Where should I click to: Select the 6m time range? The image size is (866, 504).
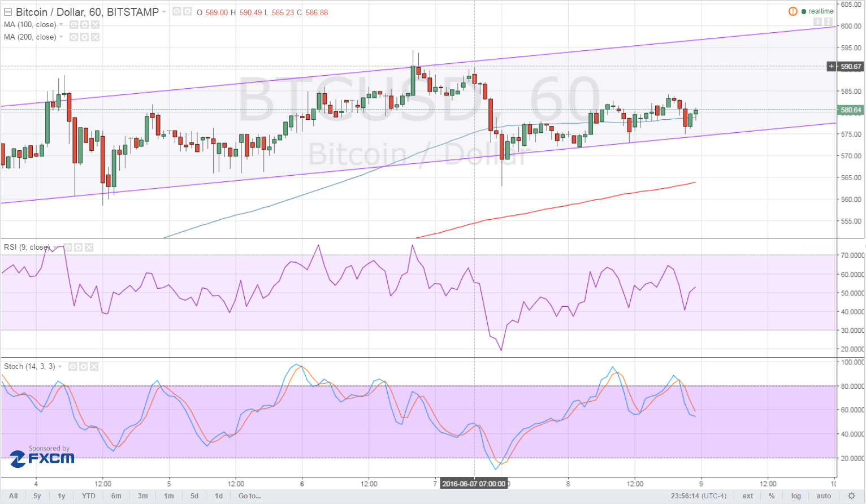click(x=116, y=496)
